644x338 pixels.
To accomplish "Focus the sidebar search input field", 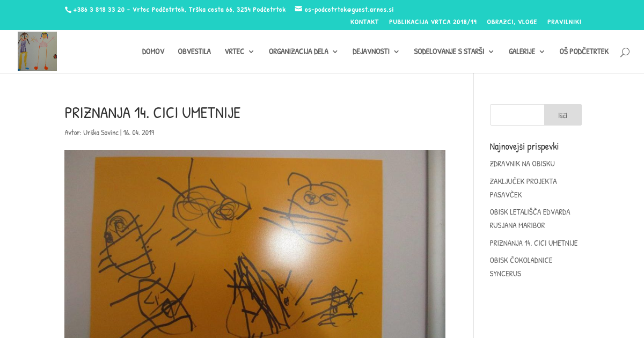I will coord(517,115).
